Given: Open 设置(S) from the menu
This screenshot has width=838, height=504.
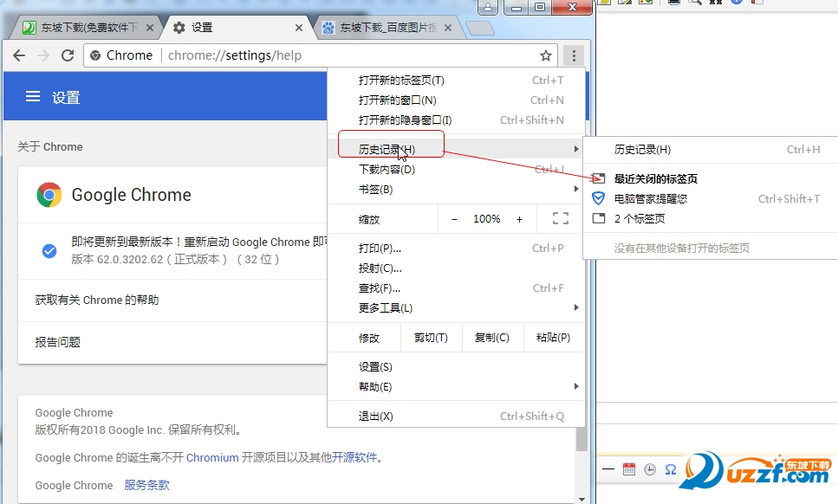Looking at the screenshot, I should (456, 367).
